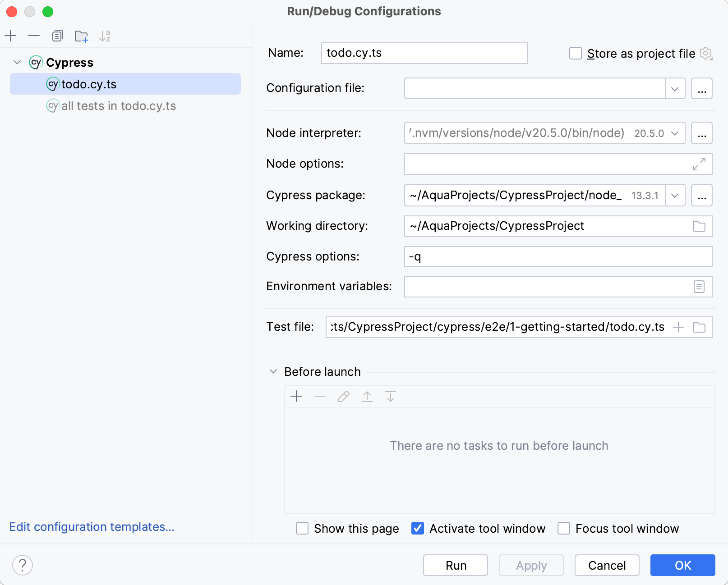Open the Cypress package dropdown
Screen dimensions: 728x585
pyautogui.click(x=675, y=195)
